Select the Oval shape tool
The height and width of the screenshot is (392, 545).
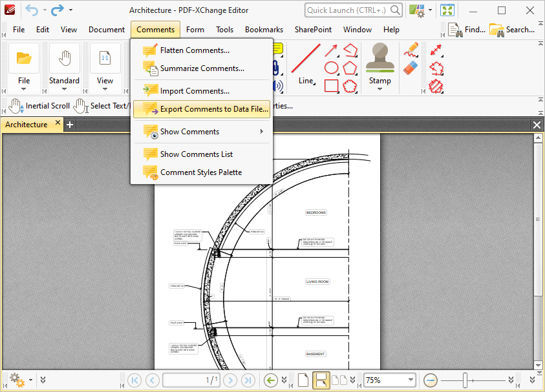coord(331,68)
